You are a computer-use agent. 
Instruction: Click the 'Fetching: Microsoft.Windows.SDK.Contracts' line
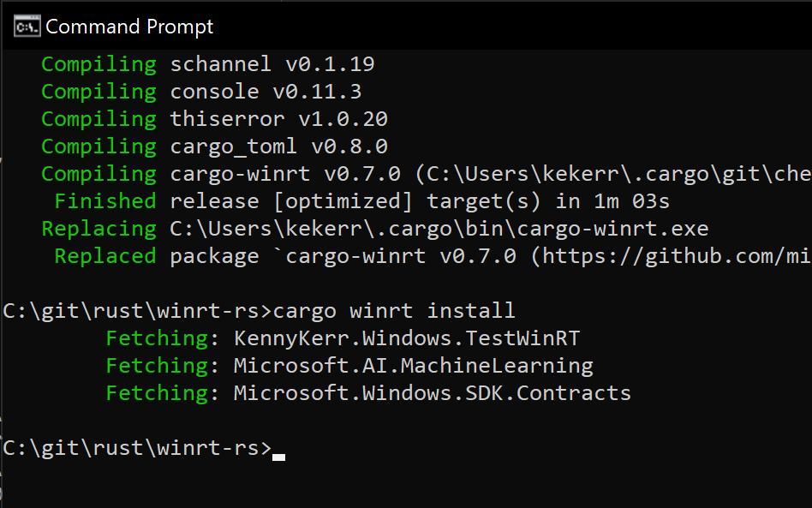tap(368, 392)
